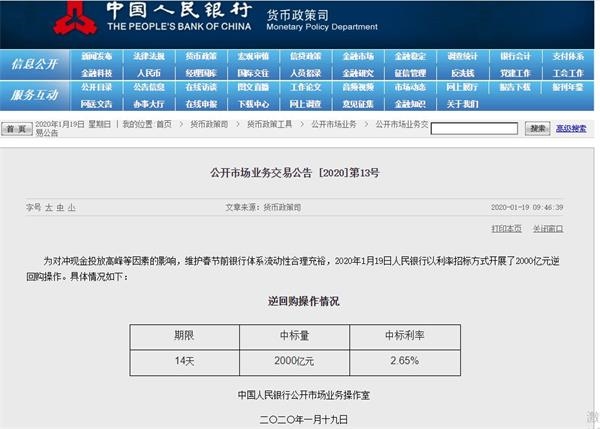Click the 搜索 search button

pos(537,128)
